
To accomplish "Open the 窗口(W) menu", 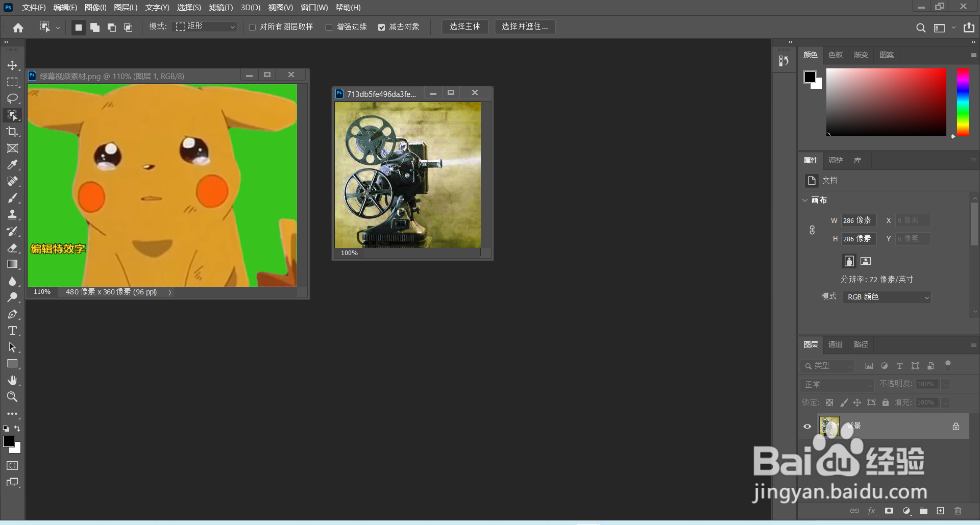I will [314, 8].
